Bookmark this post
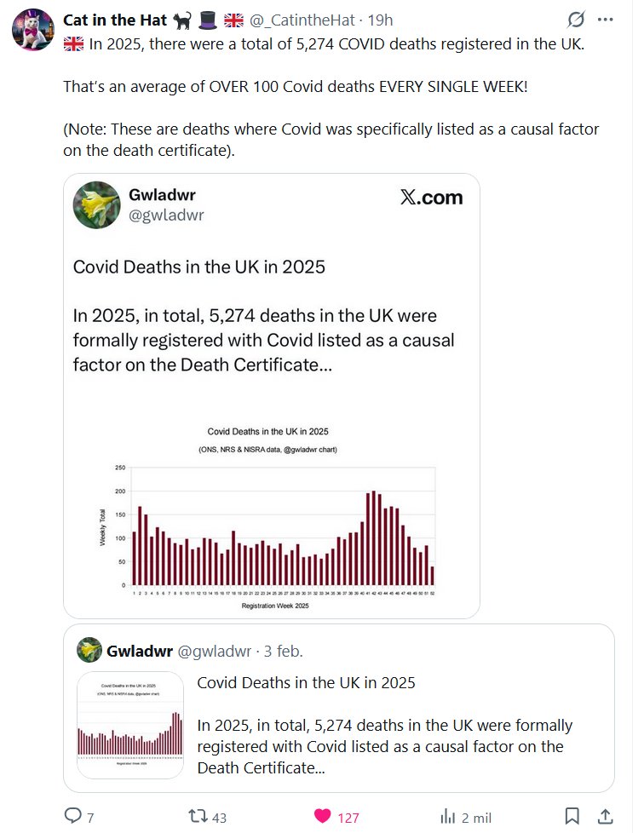Image resolution: width=644 pixels, height=833 pixels. (572, 816)
